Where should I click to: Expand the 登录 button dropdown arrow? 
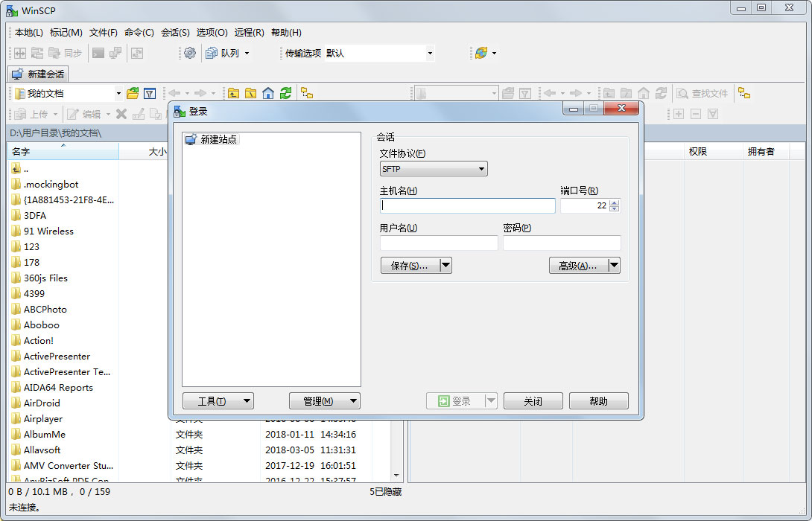coord(491,401)
